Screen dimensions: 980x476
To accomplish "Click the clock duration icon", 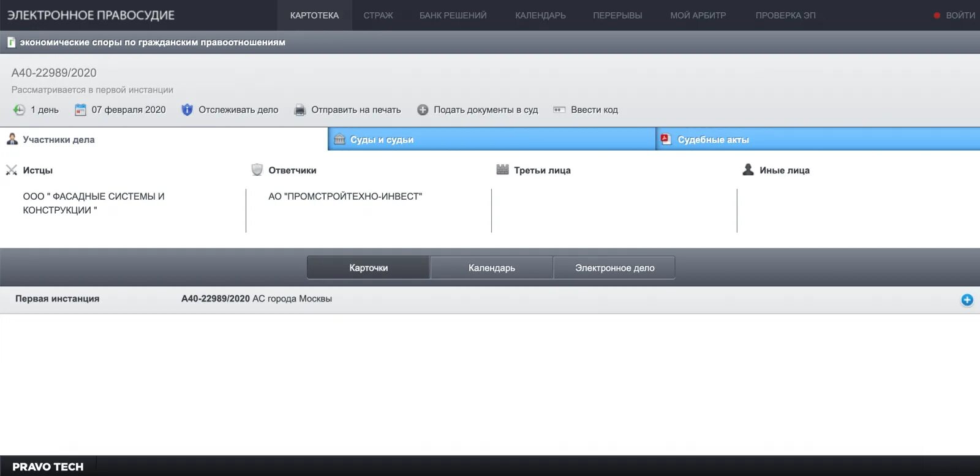I will pos(19,110).
